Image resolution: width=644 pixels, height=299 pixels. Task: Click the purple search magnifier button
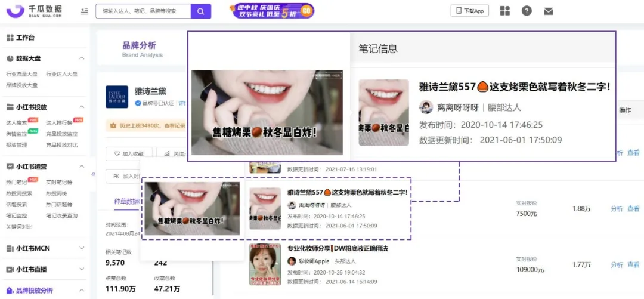201,11
